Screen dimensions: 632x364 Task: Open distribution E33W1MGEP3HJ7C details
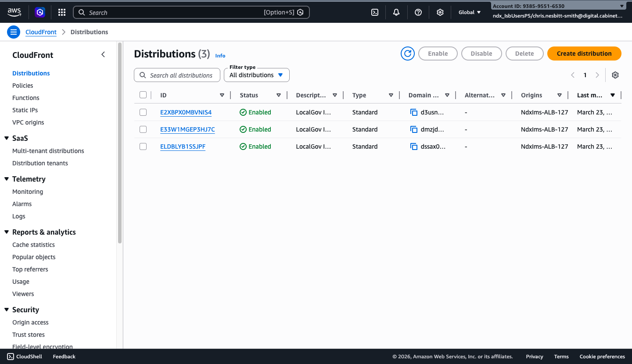pos(187,129)
